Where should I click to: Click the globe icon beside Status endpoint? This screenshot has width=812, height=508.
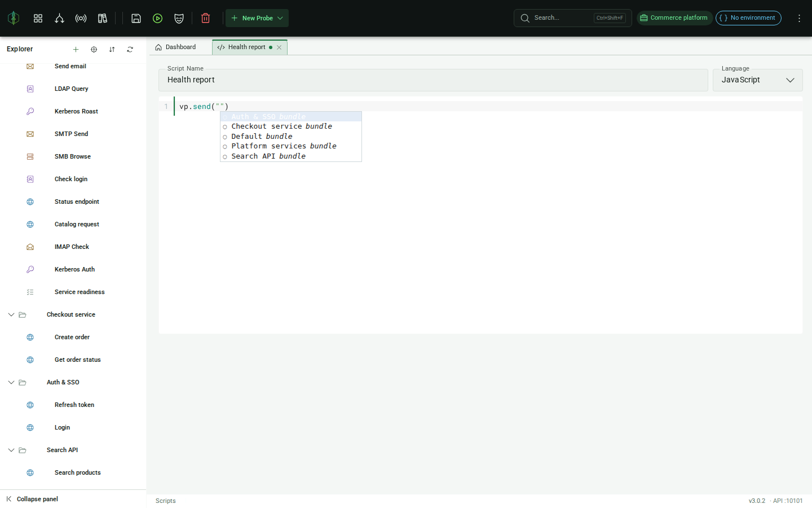[x=30, y=202]
